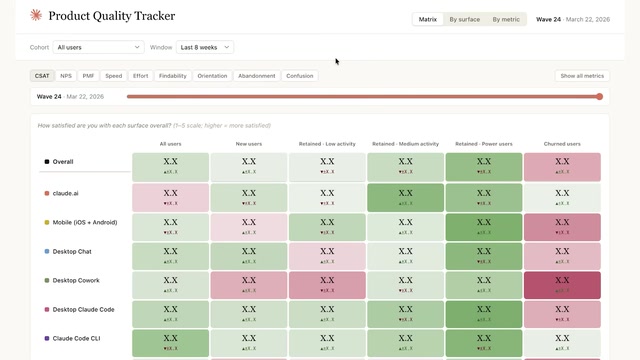Viewport: 640px width, 360px height.
Task: Click the black Overall row marker
Action: point(47,162)
